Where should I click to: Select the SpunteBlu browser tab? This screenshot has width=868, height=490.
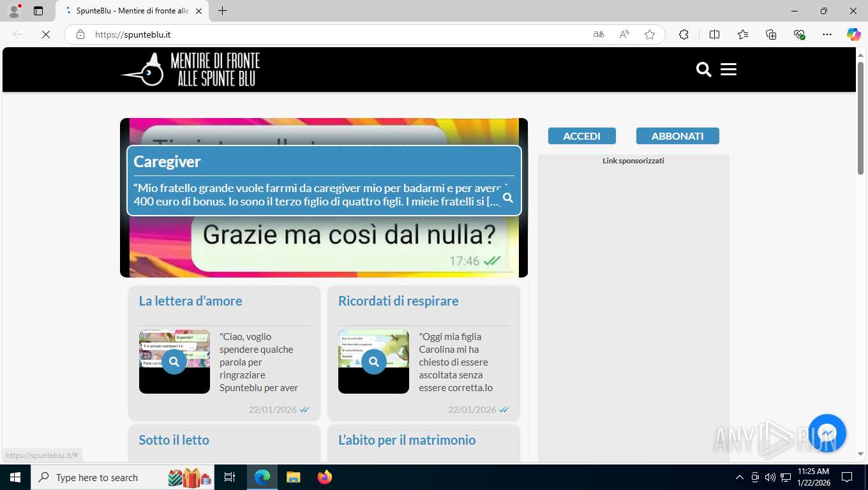tap(132, 11)
